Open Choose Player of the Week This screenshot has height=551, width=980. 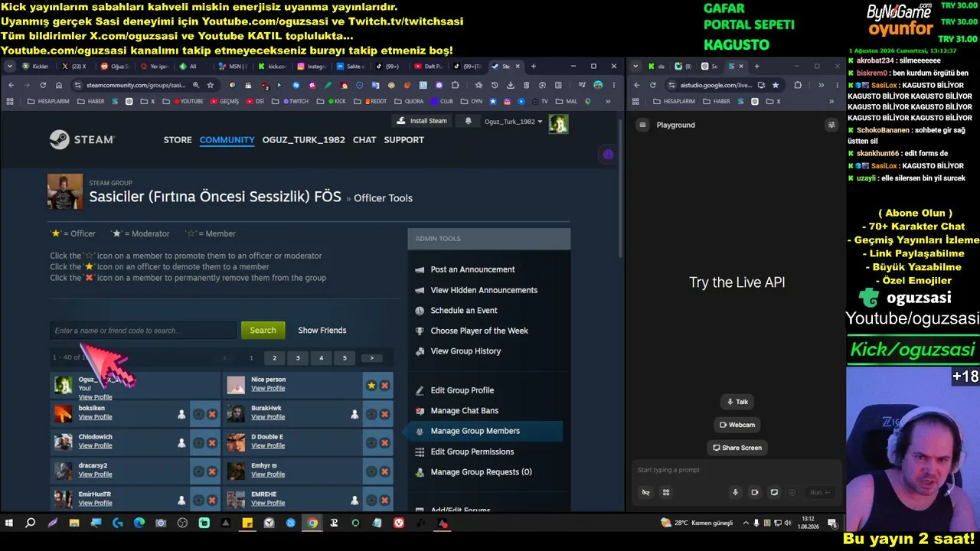tap(479, 331)
